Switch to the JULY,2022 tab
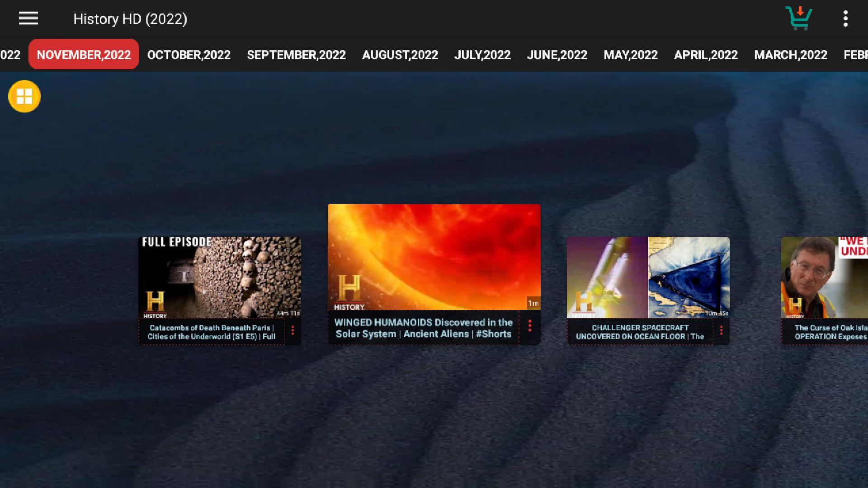 [x=482, y=55]
